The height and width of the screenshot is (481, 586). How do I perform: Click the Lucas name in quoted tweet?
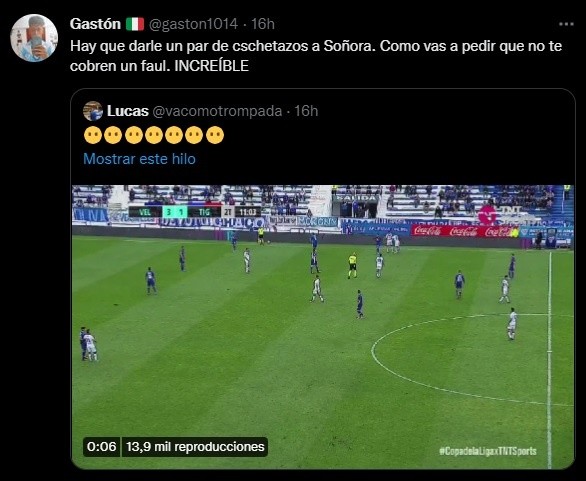click(x=128, y=111)
